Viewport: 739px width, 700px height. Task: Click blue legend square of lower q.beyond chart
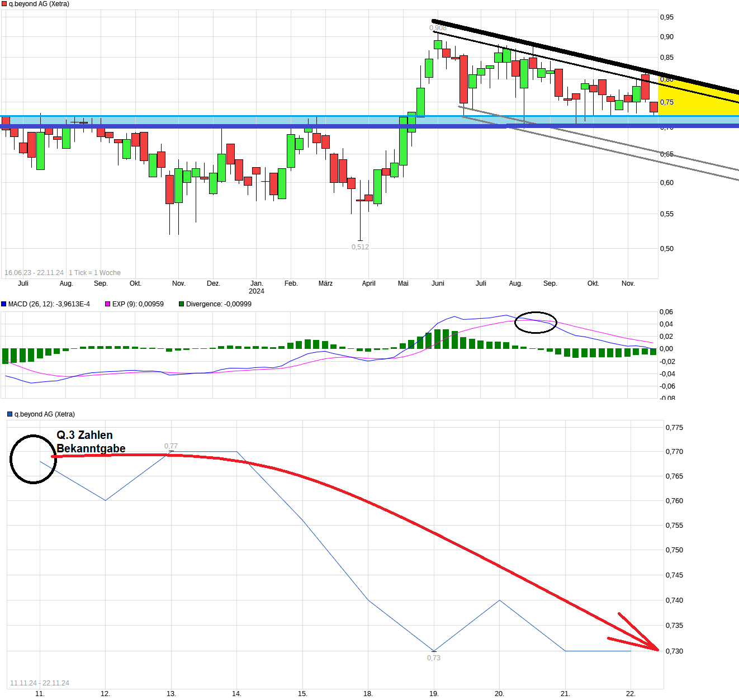[x=10, y=414]
